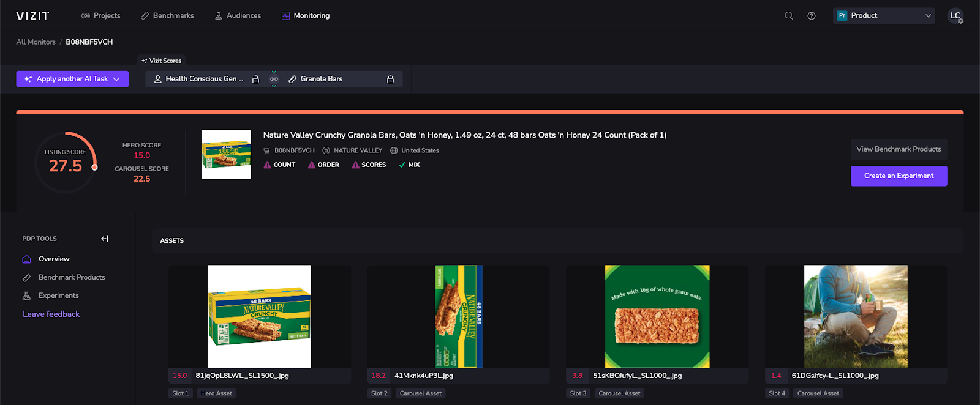Select Benchmark Products in PDP Tools
980x405 pixels.
tap(72, 277)
